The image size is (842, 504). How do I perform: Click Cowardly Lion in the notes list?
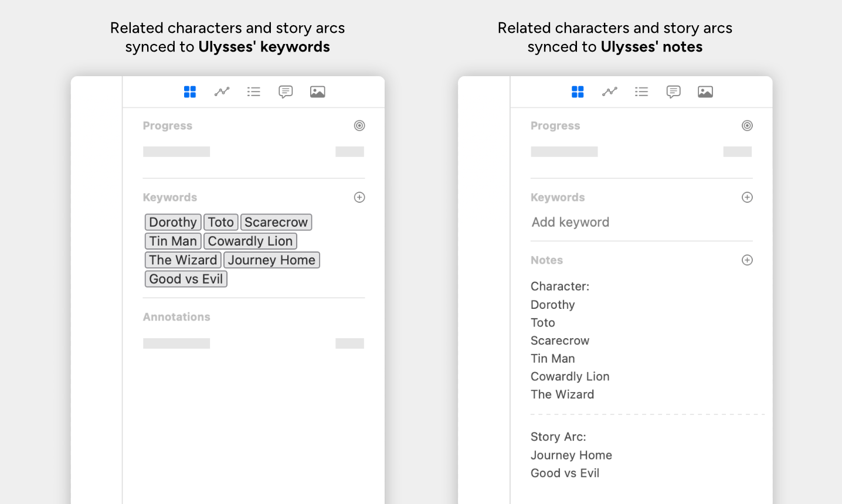tap(570, 376)
